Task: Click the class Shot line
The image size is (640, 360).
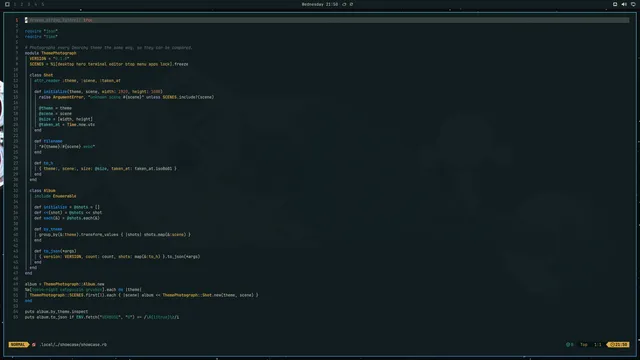Action: (x=41, y=75)
